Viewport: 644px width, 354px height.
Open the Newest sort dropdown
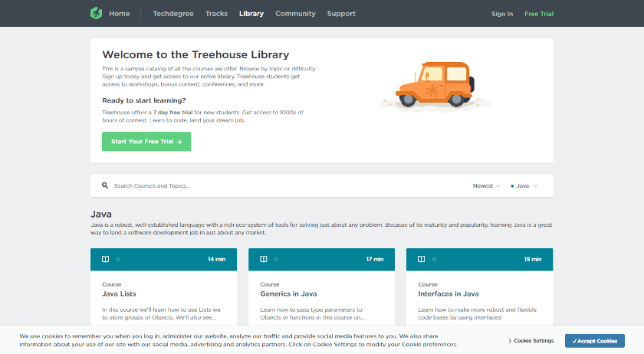point(486,186)
